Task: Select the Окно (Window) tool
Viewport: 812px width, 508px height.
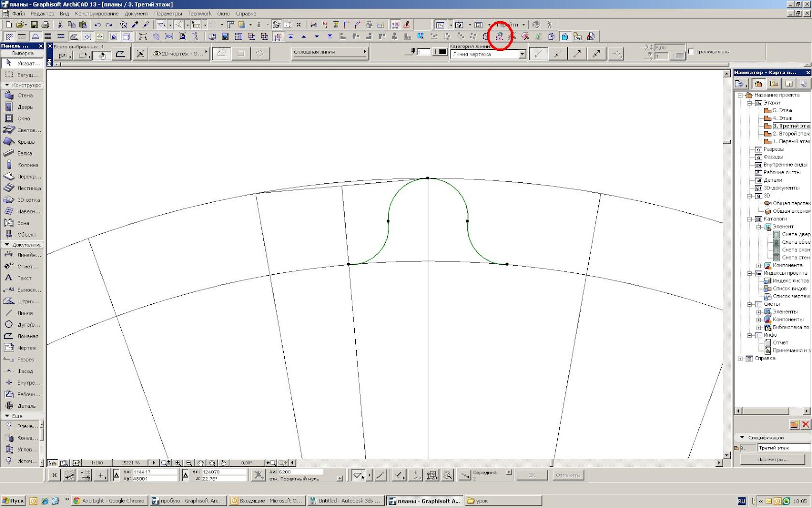Action: coord(22,118)
